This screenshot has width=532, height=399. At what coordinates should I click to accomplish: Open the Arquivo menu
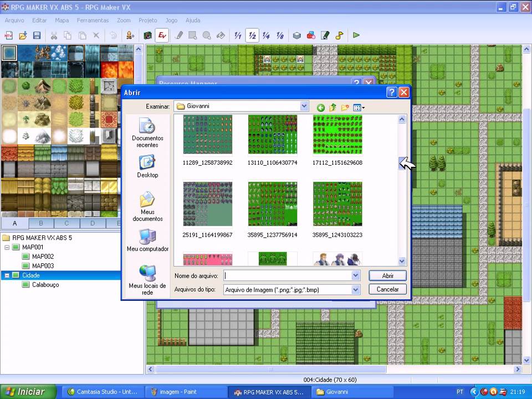click(x=14, y=21)
